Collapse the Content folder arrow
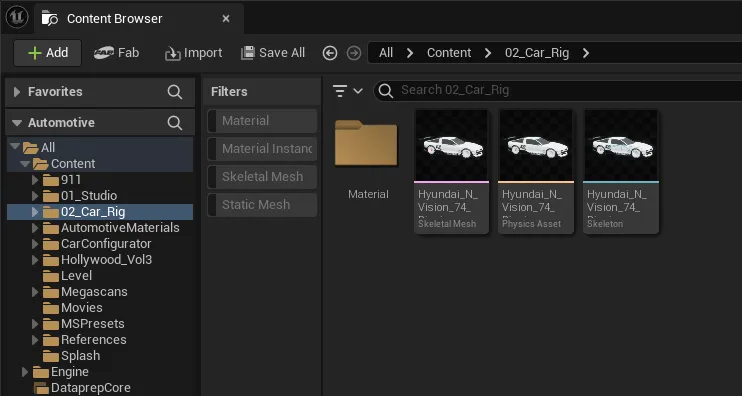Image resolution: width=742 pixels, height=396 pixels. (25, 164)
